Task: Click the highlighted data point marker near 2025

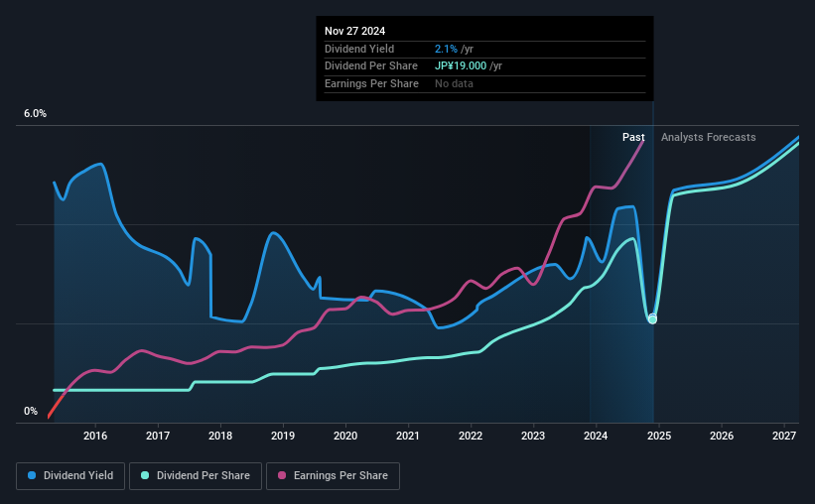Action: [x=652, y=319]
